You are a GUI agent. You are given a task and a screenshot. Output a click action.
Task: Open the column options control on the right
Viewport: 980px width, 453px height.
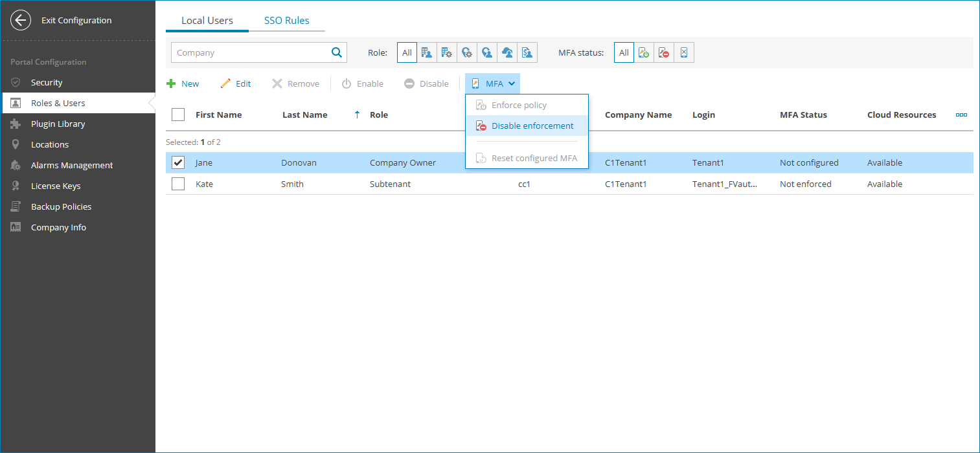[961, 115]
